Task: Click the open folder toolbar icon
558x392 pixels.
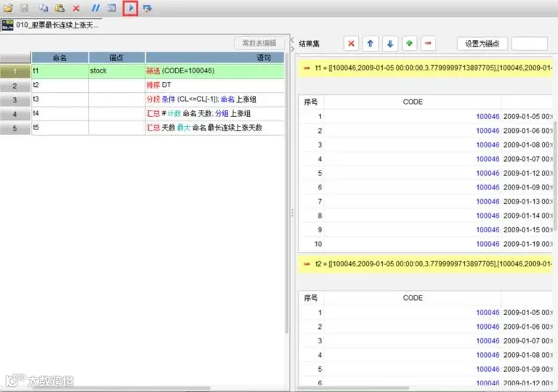Action: pos(8,8)
